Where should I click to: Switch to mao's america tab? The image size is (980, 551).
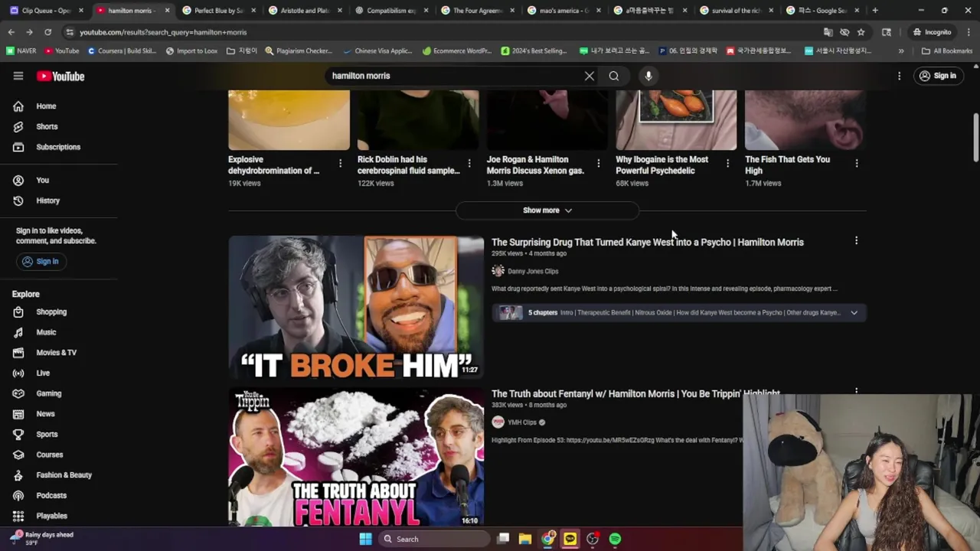pos(563,11)
